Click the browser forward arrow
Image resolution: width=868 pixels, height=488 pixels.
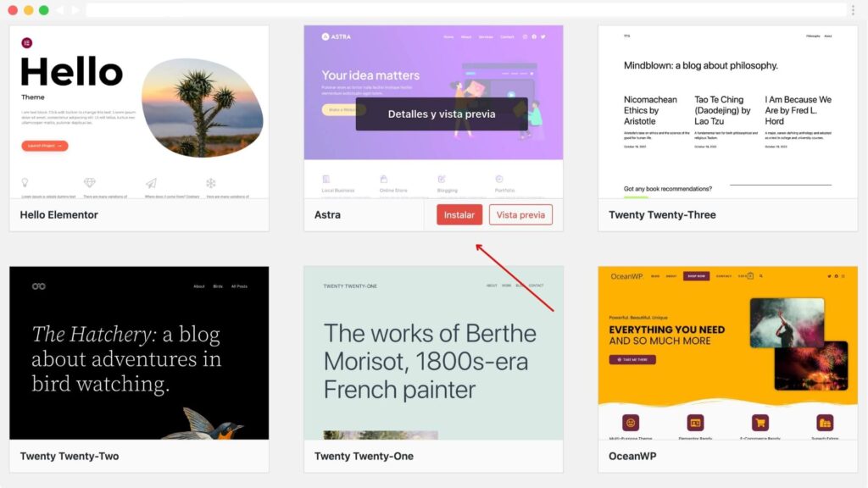tap(75, 10)
